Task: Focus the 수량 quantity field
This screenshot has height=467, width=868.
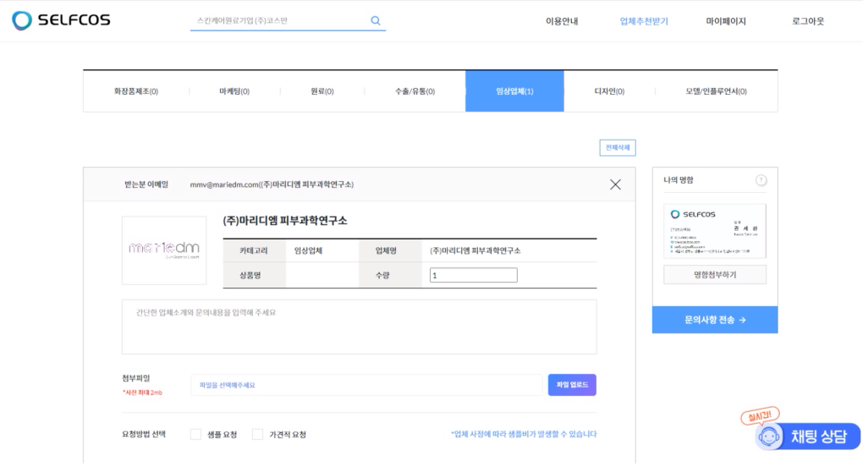Action: tap(473, 275)
